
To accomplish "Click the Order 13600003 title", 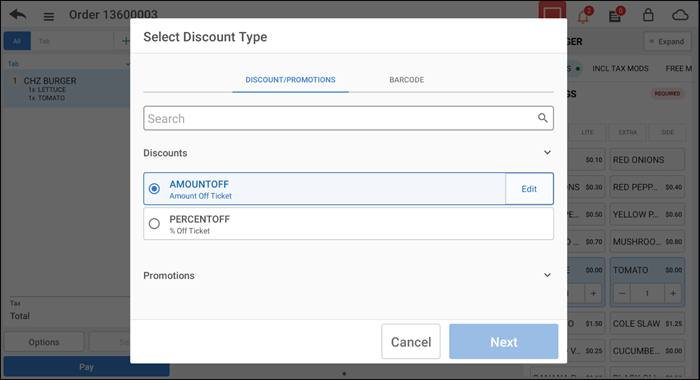I will pos(113,15).
